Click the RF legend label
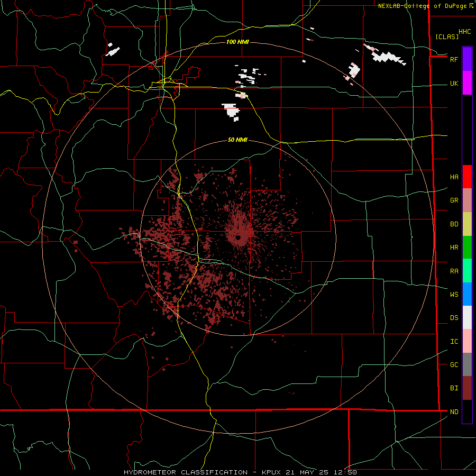476x476 pixels. (x=454, y=59)
